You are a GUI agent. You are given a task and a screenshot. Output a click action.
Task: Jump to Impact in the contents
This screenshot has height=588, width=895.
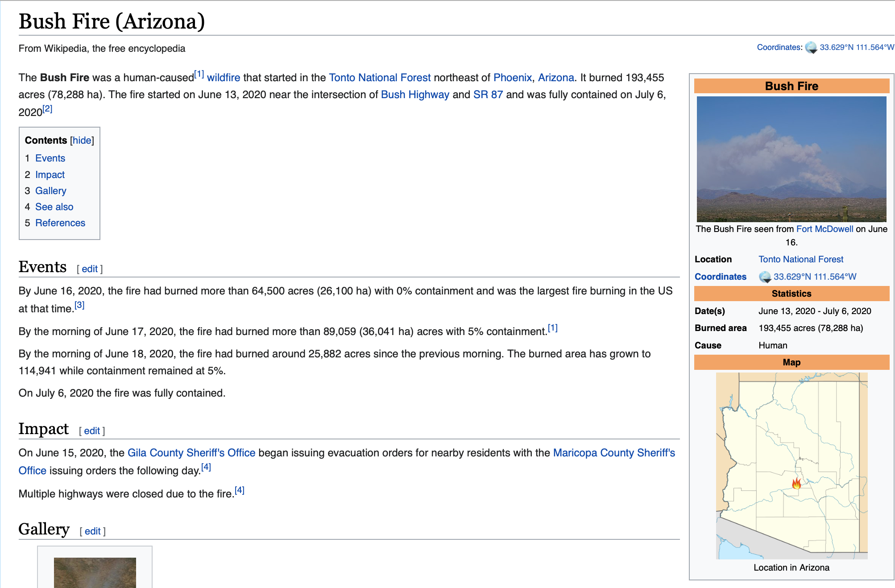[50, 175]
